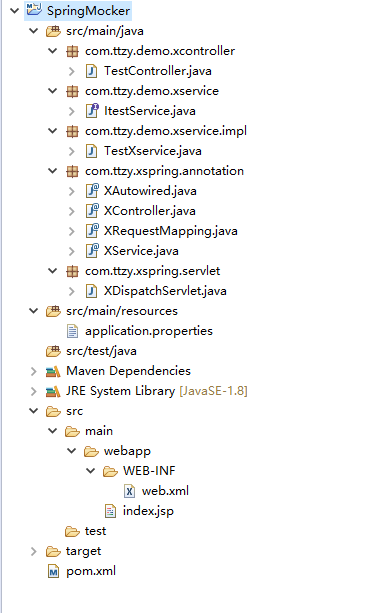The image size is (369, 613).
Task: Click the TestXservice.java class file icon
Action: point(91,151)
